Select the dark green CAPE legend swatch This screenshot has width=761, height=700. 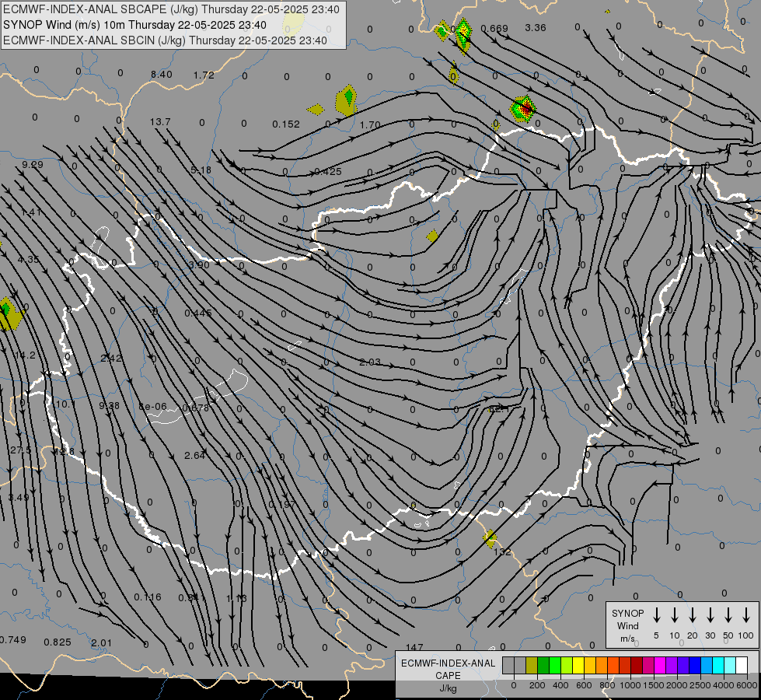coord(543,666)
